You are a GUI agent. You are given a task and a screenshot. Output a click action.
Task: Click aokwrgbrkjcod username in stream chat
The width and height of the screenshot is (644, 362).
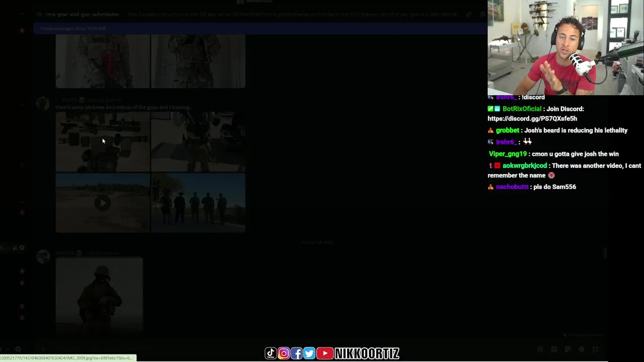tap(524, 165)
